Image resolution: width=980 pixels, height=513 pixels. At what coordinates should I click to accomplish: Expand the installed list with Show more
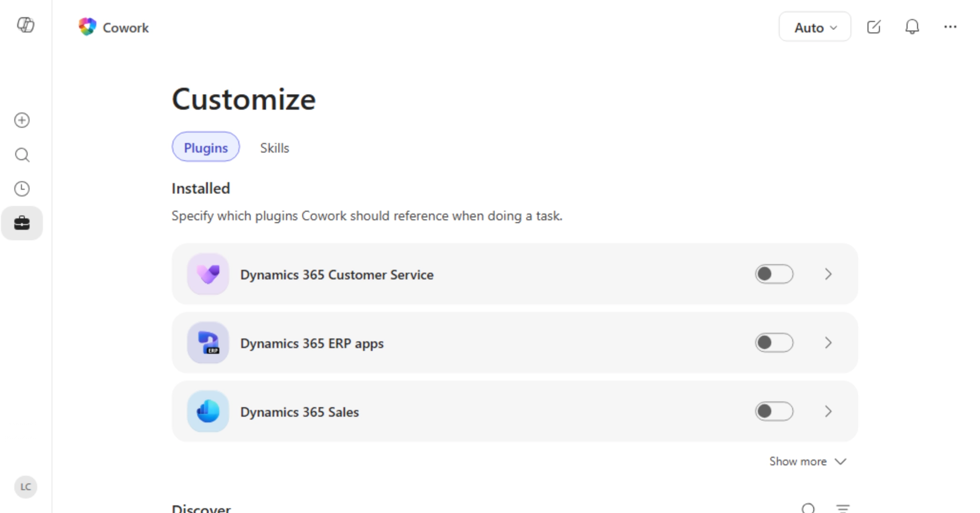808,462
